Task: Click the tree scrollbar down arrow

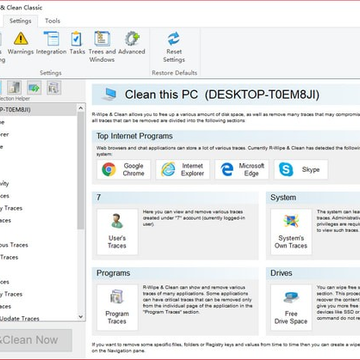Action: click(x=81, y=316)
